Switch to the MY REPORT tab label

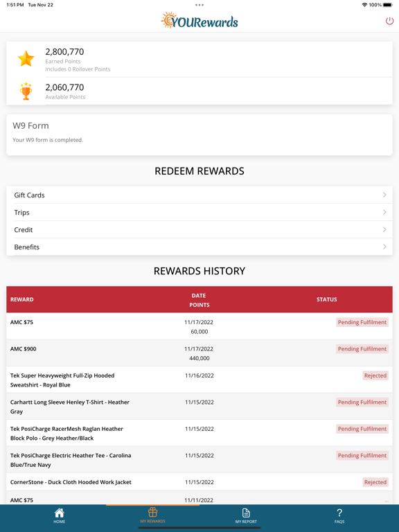(246, 522)
